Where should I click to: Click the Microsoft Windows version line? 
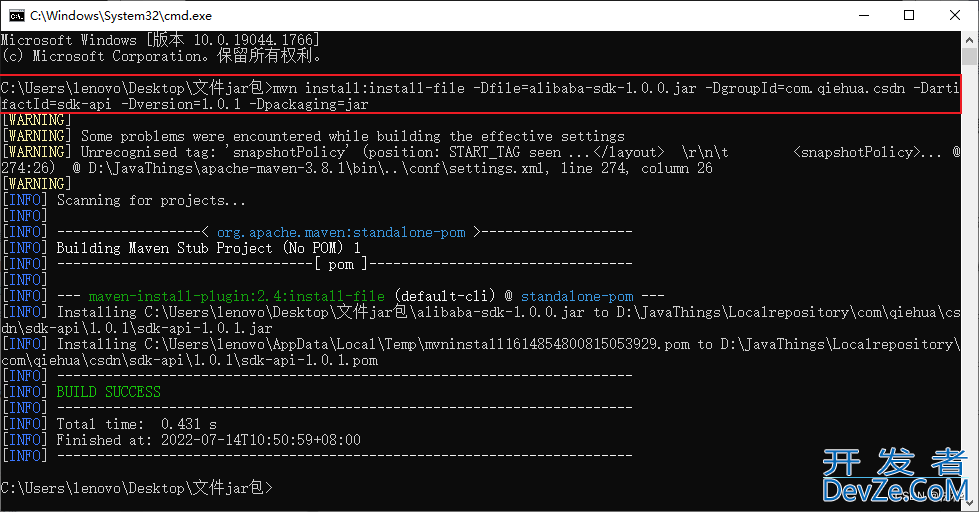pyautogui.click(x=160, y=40)
